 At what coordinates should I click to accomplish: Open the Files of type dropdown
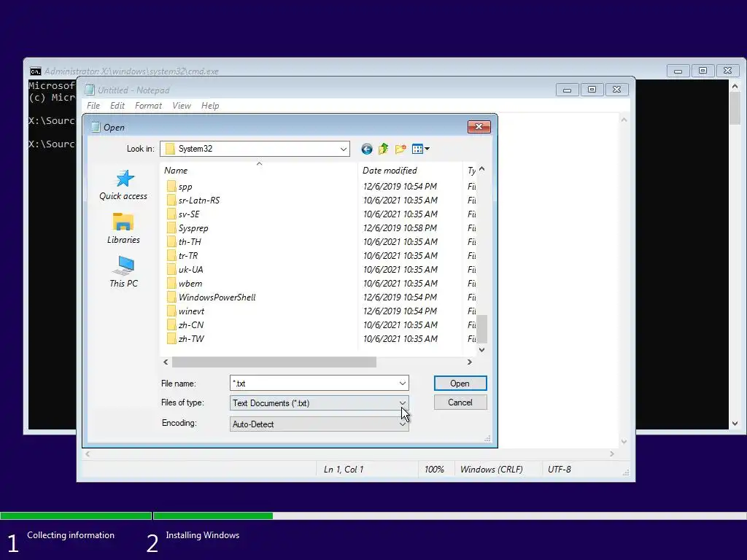[x=403, y=402]
